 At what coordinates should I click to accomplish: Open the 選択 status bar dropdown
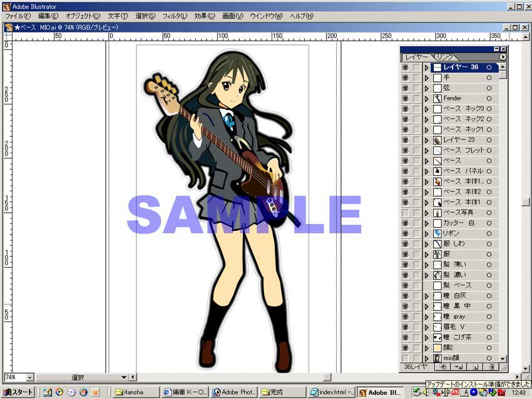tap(123, 377)
